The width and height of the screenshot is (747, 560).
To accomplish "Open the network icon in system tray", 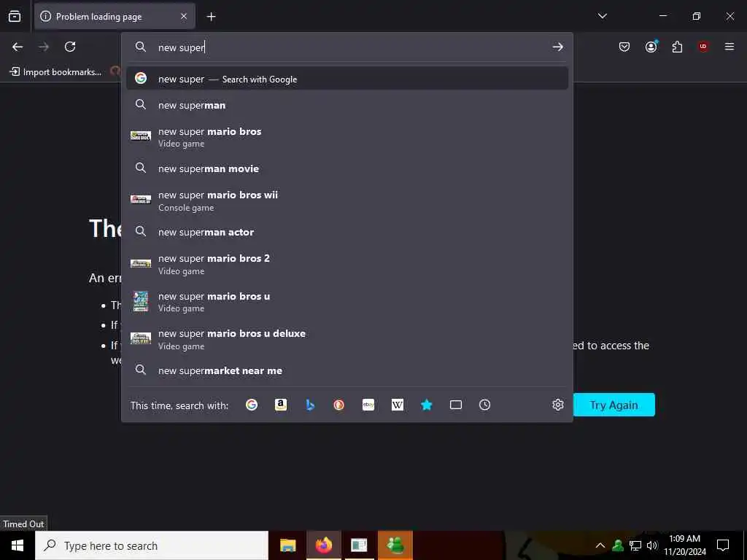I will pos(635,545).
